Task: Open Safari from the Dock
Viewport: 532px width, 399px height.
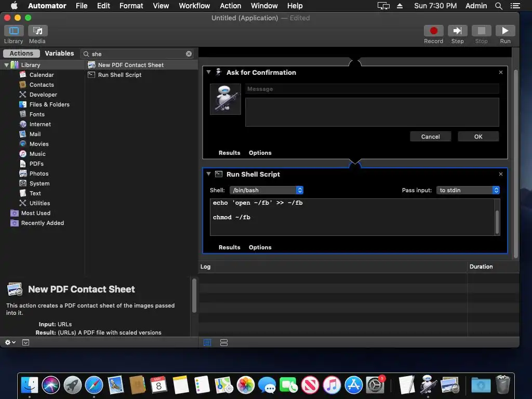Action: click(x=94, y=385)
